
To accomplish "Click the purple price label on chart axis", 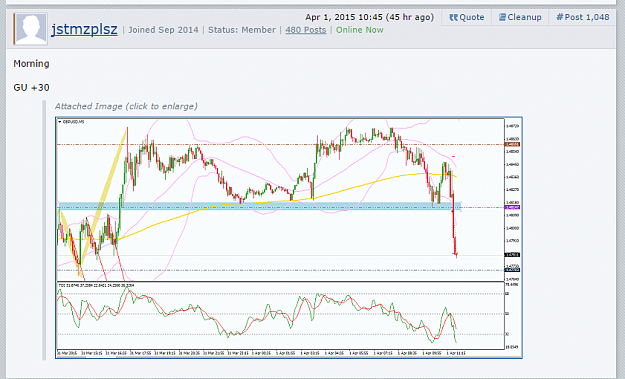I will point(512,207).
